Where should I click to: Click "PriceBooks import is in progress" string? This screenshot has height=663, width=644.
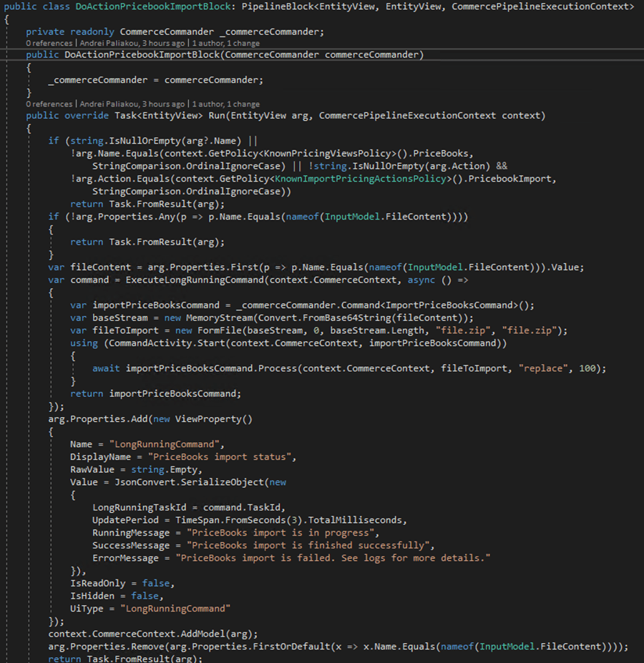(x=280, y=533)
